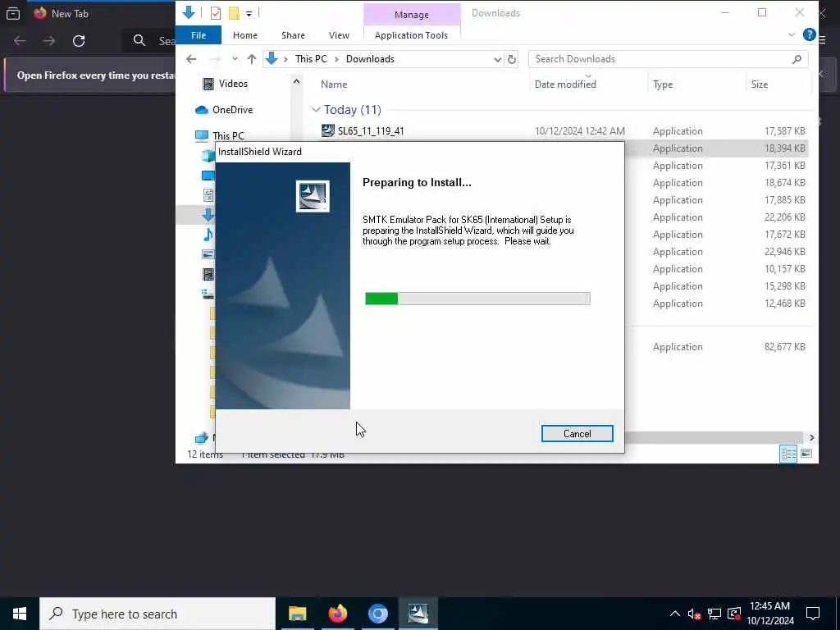Viewport: 840px width, 630px height.
Task: Sort files by the Type column
Action: tap(663, 84)
